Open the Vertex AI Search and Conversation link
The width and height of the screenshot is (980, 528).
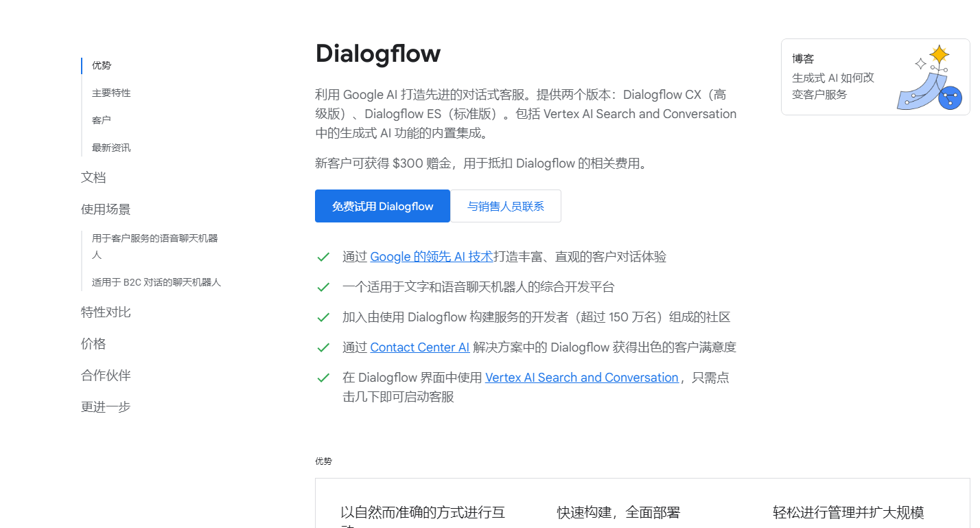[581, 377]
